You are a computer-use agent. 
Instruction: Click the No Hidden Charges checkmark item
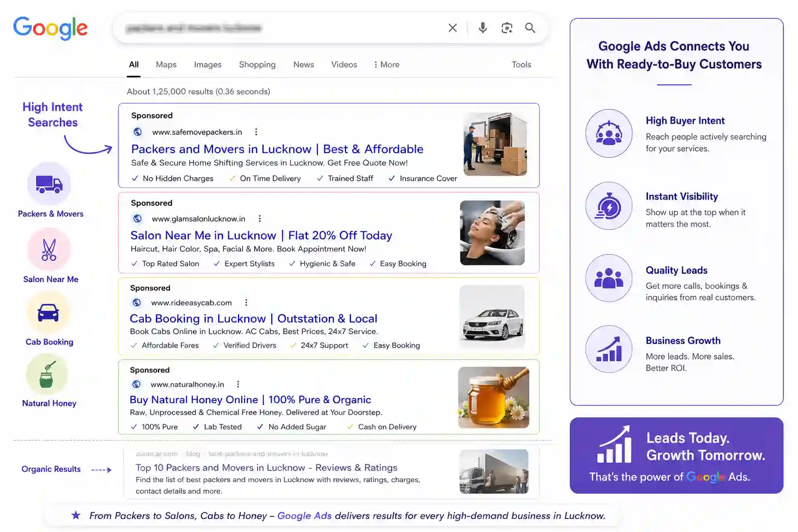[x=172, y=178]
